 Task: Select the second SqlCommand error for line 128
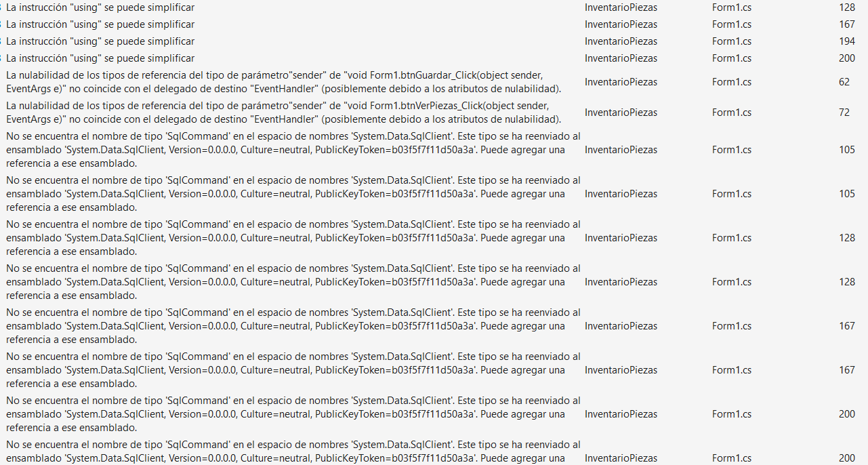291,282
